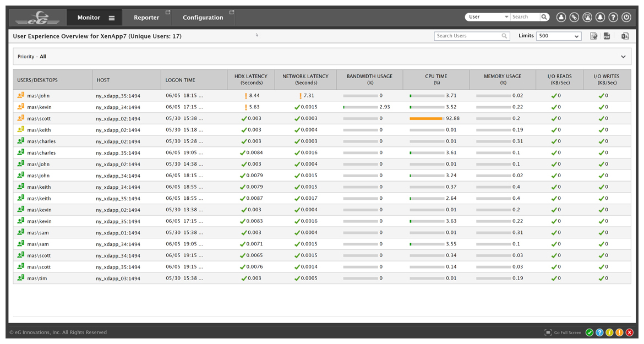Open the alarm warning-triangle icon in the header
644x344 pixels.
point(587,17)
